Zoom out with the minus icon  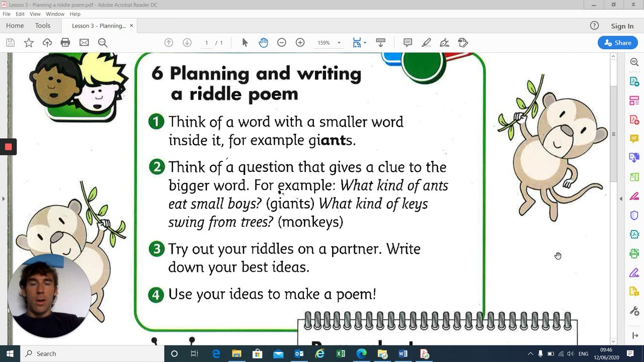click(282, 43)
